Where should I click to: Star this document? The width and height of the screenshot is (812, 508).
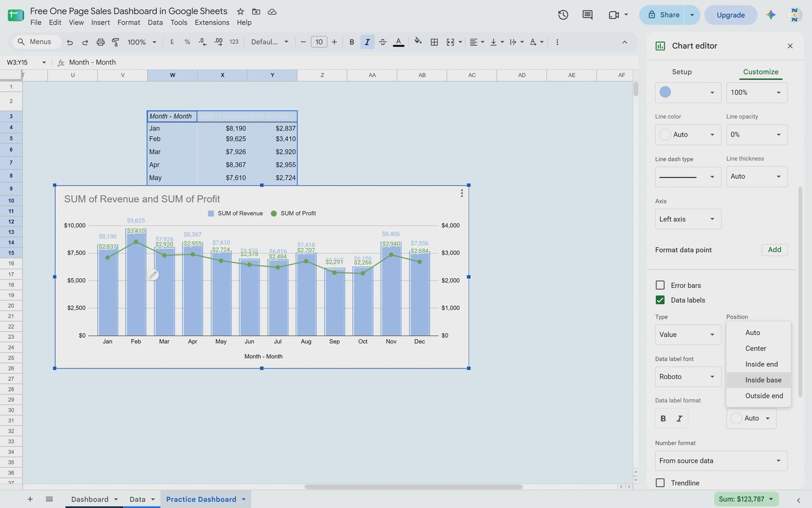click(x=241, y=11)
